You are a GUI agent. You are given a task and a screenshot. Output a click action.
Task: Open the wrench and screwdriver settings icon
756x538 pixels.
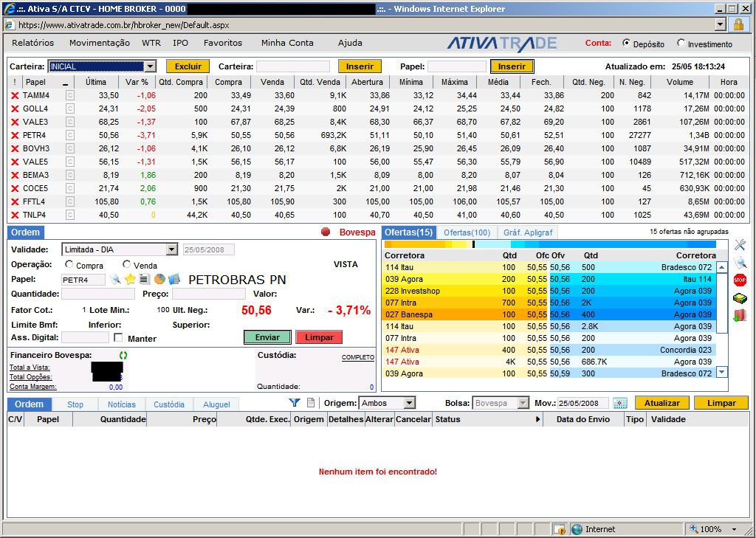740,245
